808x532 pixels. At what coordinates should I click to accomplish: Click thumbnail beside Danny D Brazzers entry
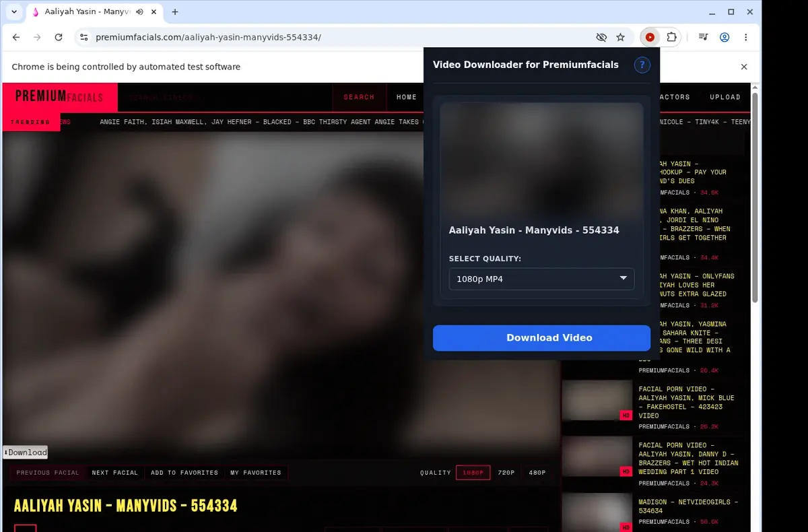click(597, 457)
